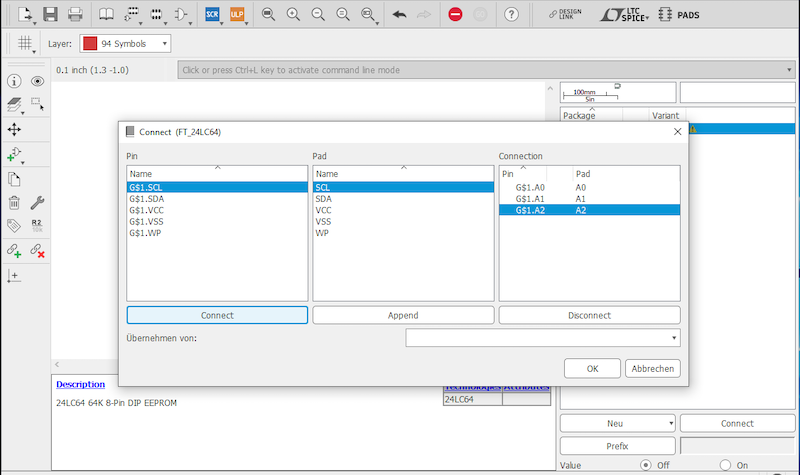Viewport: 800px width, 475px height.
Task: Open the Übernehmen von dropdown
Action: [543, 338]
